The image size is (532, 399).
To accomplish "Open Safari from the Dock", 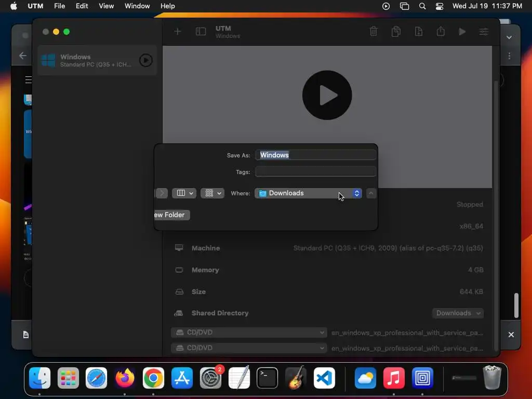I will pos(96,378).
